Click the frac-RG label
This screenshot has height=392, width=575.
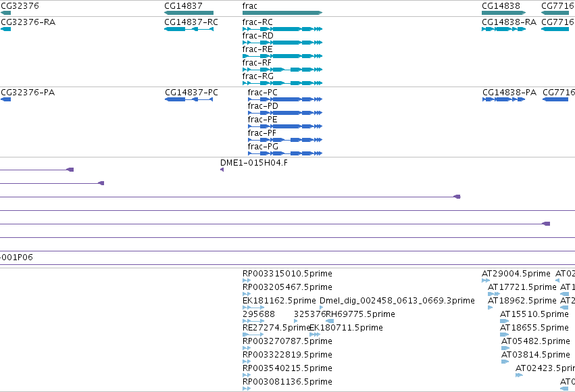258,76
